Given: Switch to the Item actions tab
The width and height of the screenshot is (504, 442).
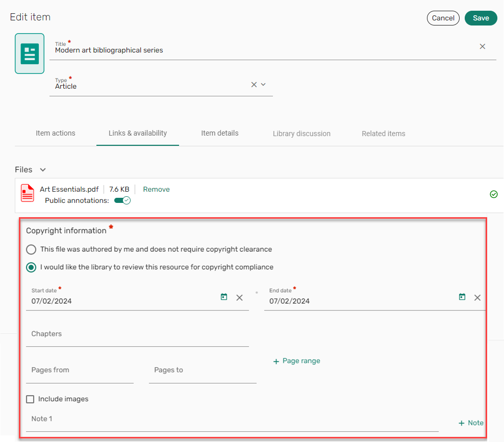Looking at the screenshot, I should pyautogui.click(x=56, y=133).
